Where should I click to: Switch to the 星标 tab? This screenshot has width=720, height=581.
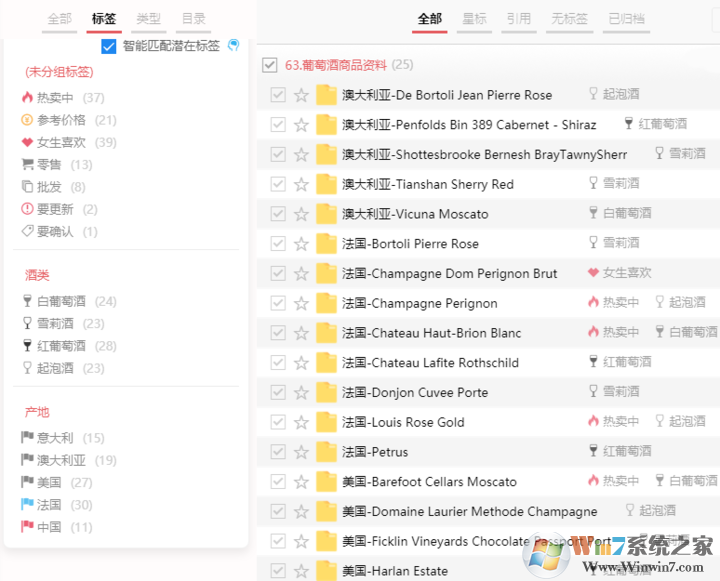[474, 19]
